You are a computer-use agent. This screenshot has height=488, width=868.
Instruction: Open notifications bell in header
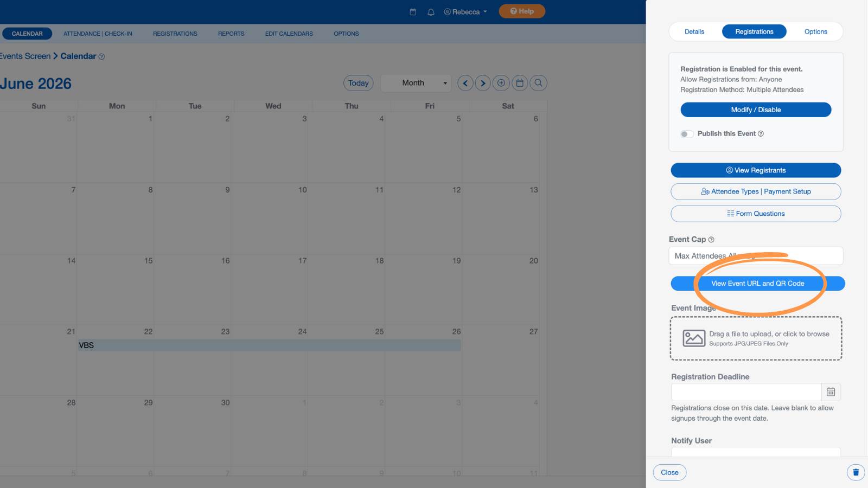[431, 12]
